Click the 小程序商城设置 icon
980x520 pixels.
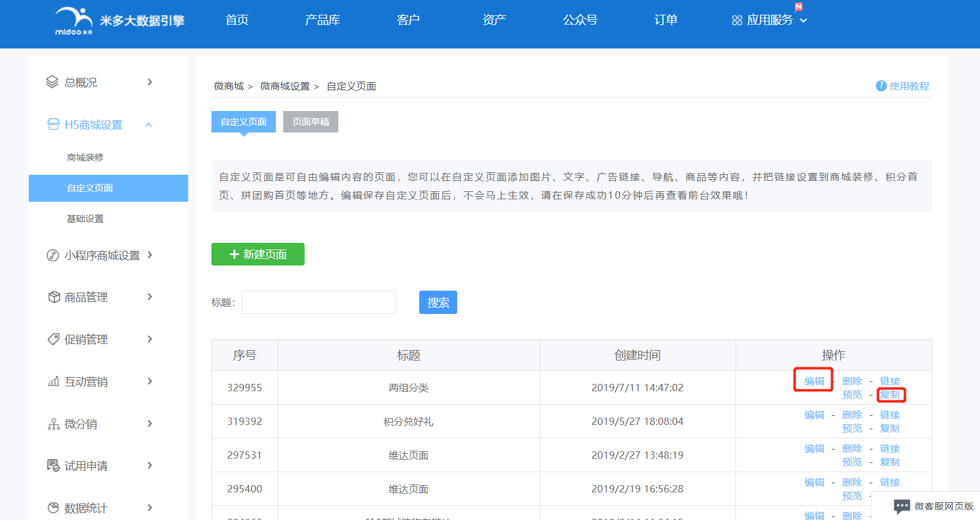point(53,255)
